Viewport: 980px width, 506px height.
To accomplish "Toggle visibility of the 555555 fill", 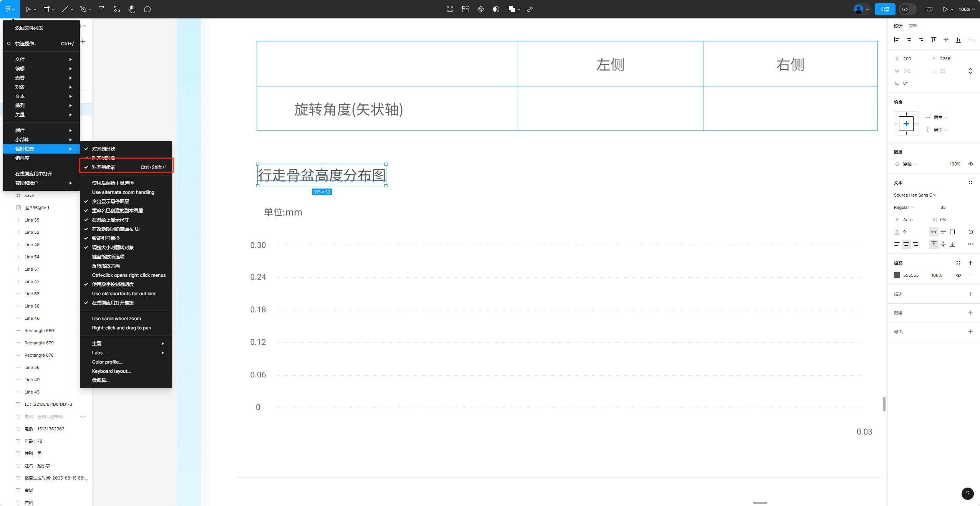I will pos(958,275).
